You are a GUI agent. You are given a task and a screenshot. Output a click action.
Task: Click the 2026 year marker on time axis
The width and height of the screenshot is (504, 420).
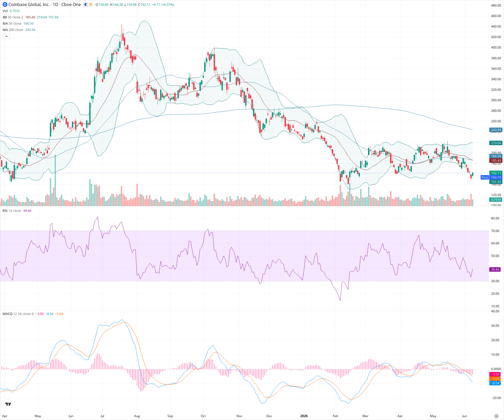304,416
